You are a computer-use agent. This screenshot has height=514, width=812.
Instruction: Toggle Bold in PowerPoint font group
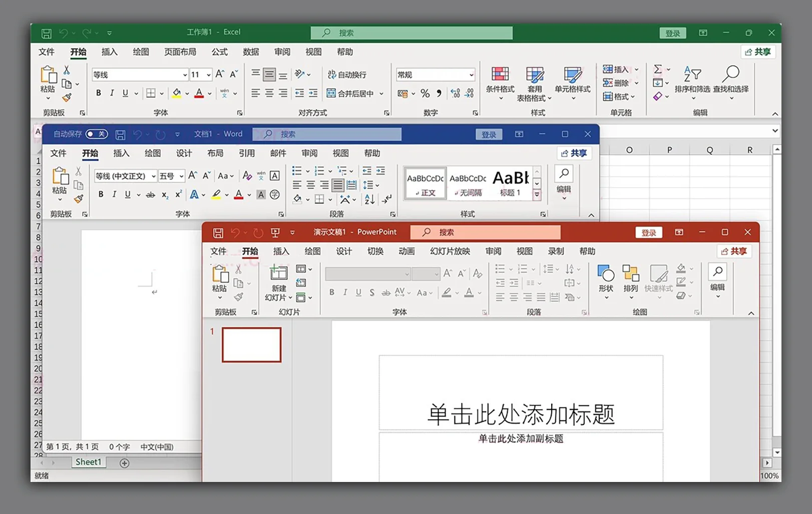331,292
